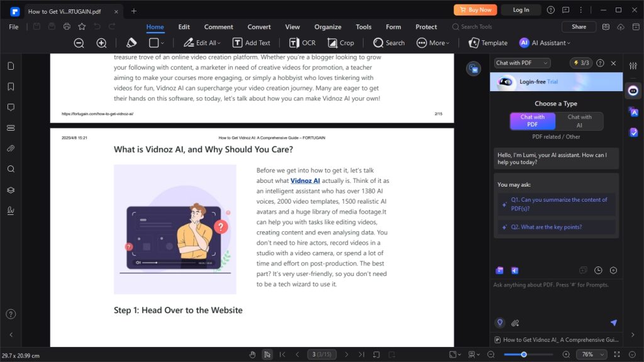This screenshot has height=362, width=644.
Task: Click the Vidnoz AI hyperlink
Action: coord(305,180)
